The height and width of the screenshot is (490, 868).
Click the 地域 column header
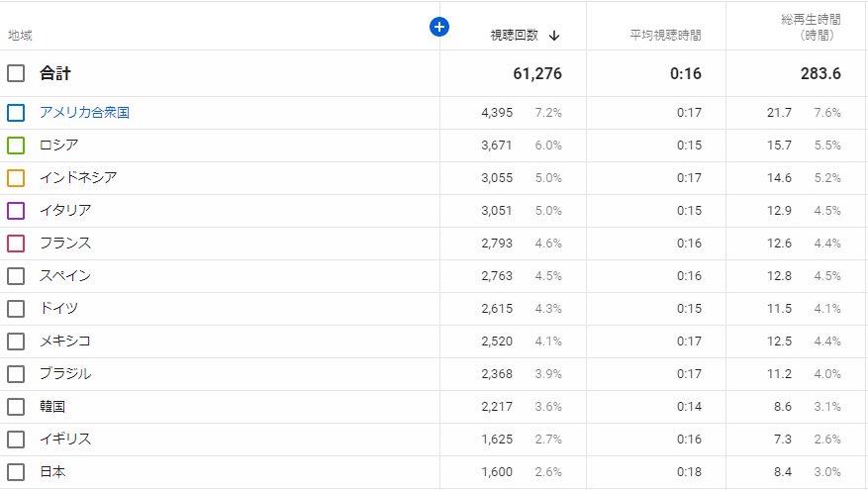(x=20, y=36)
